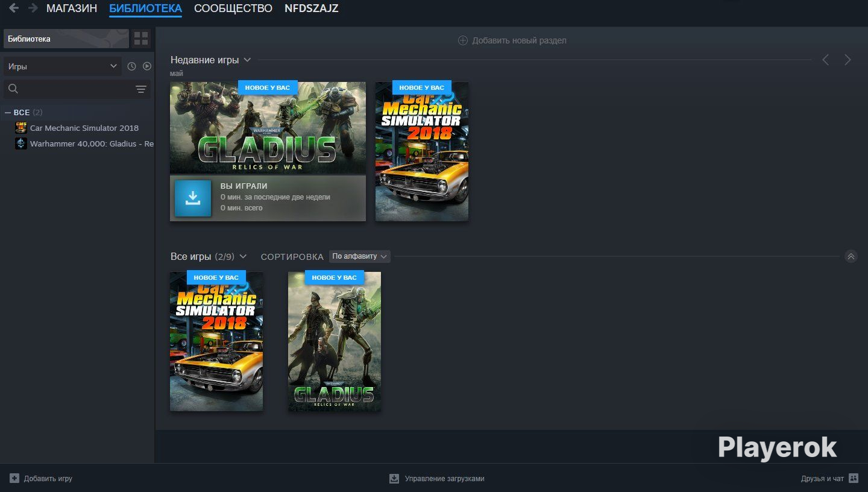Click the add game plus icon
Viewport: 868px width, 492px height.
click(14, 478)
